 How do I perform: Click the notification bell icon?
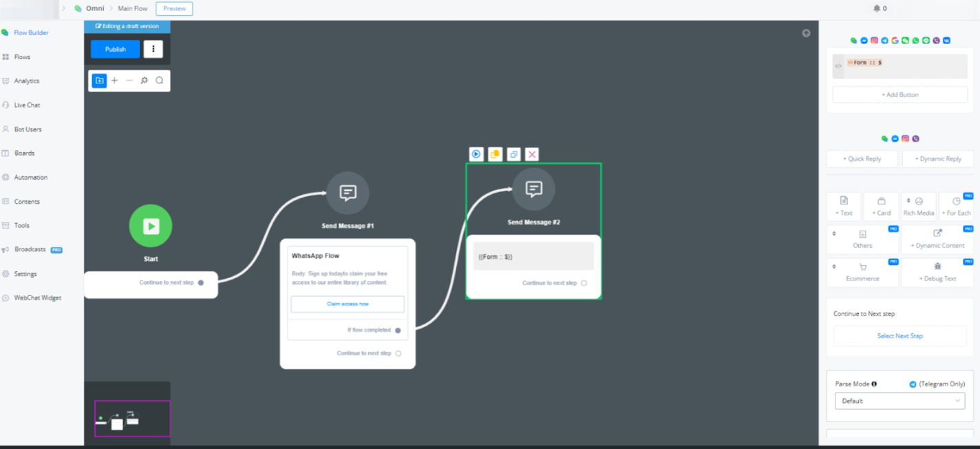click(877, 8)
